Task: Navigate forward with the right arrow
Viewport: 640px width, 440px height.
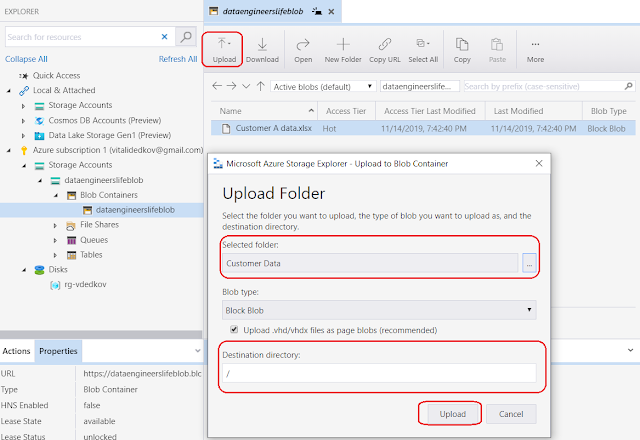Action: coord(231,86)
